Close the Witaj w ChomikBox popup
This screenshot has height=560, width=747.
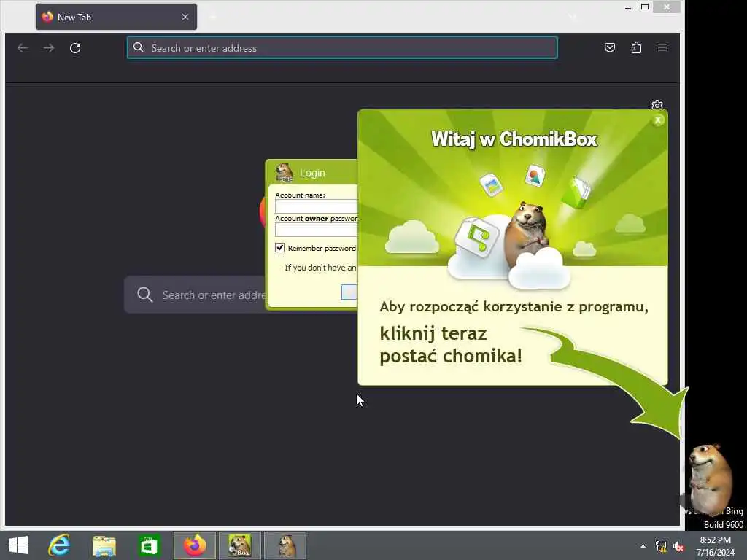point(658,120)
